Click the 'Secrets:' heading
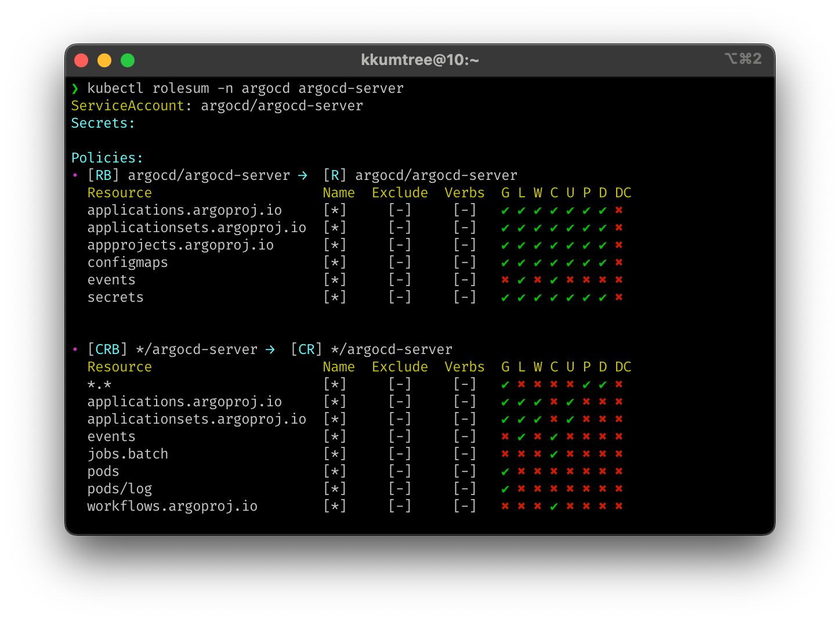This screenshot has width=840, height=621. 103,123
